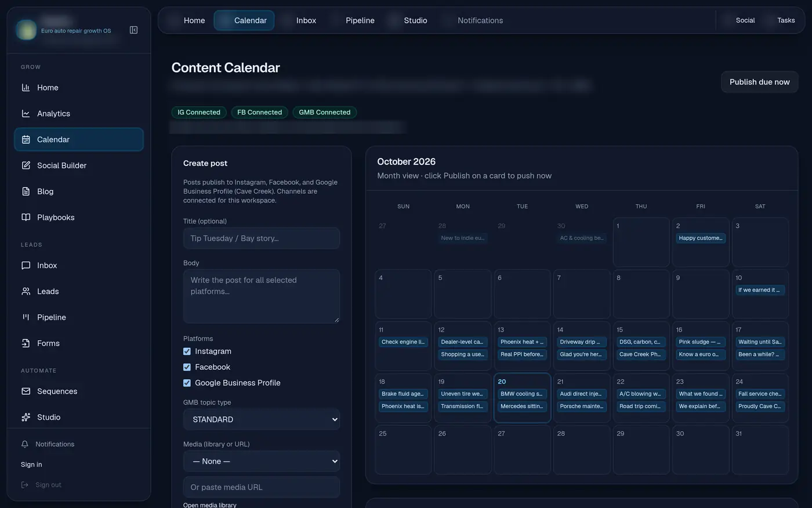Click the sidebar Studio sparkle icon
The width and height of the screenshot is (812, 508).
[26, 417]
